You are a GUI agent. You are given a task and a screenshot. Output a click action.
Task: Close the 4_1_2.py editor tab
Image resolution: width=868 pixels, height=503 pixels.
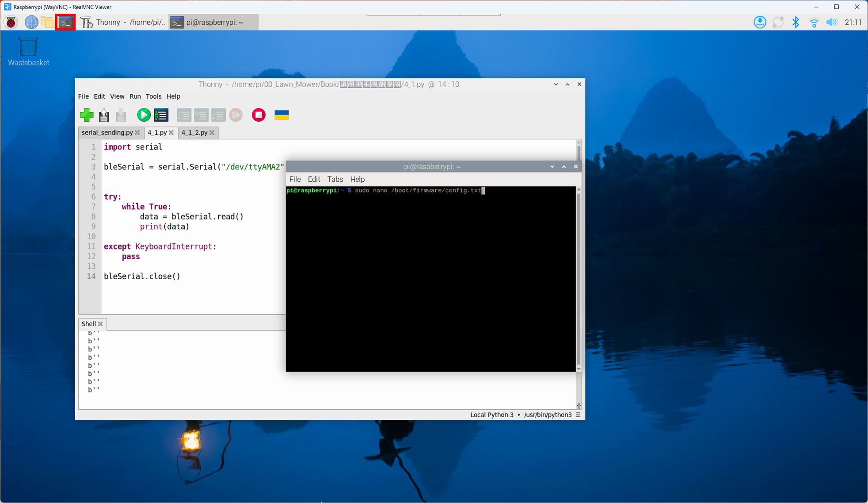click(x=212, y=133)
